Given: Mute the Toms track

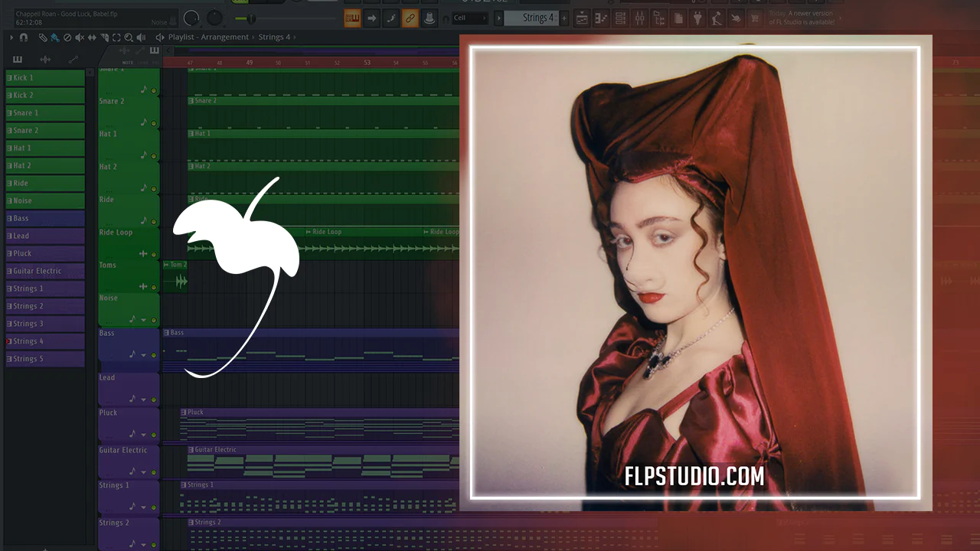Looking at the screenshot, I should (154, 287).
